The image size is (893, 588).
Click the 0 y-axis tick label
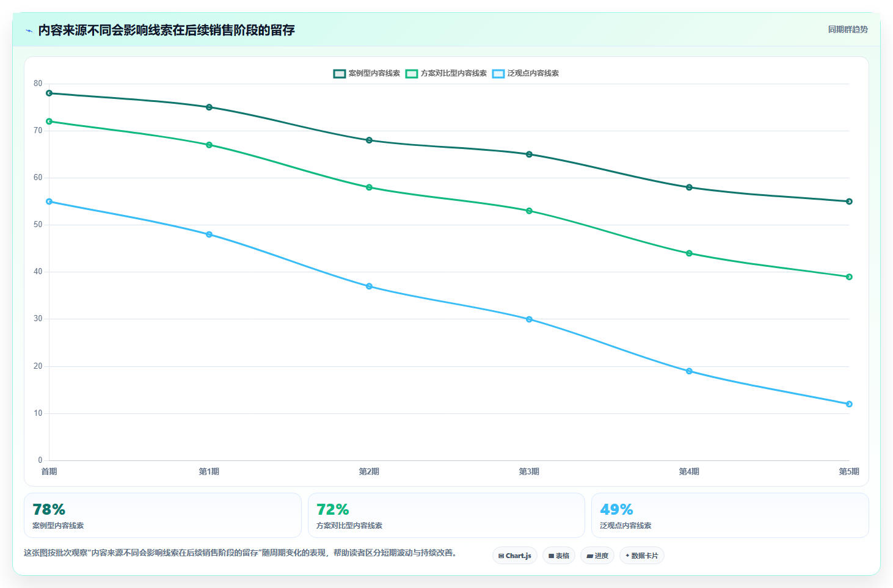pos(40,460)
